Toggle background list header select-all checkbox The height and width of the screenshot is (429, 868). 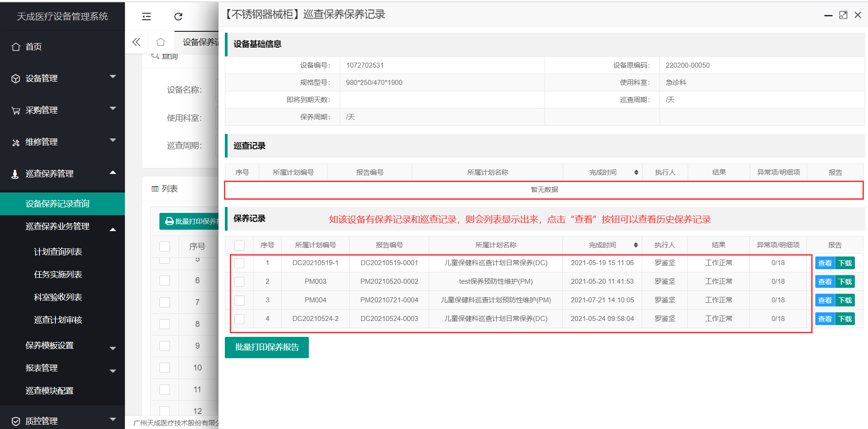coord(165,247)
